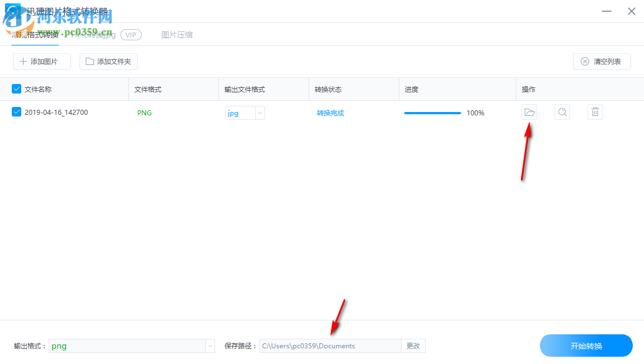This screenshot has width=644, height=364.
Task: Preview the converted image with the magnifier icon
Action: (x=562, y=112)
